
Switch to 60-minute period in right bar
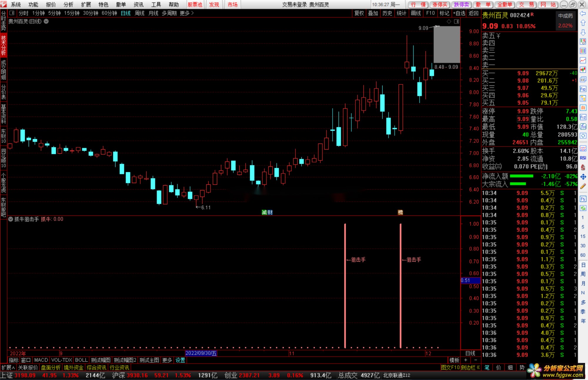pyautogui.click(x=582, y=255)
